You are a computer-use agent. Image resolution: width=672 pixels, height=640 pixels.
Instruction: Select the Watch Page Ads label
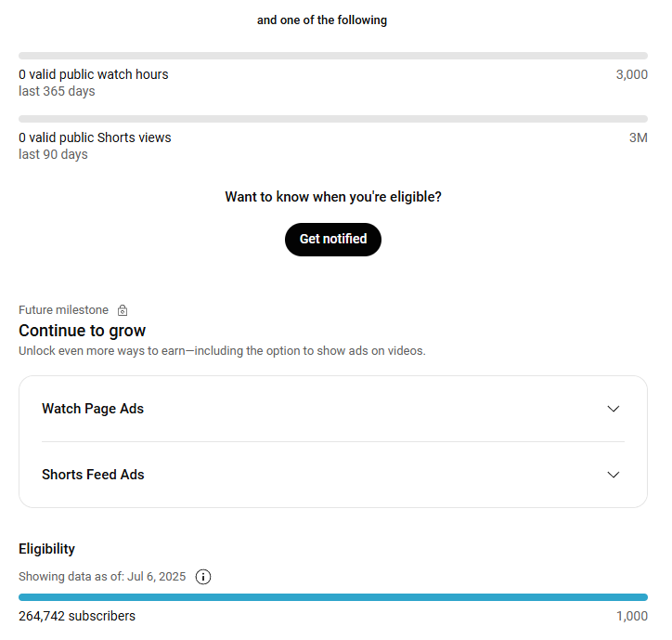coord(93,409)
